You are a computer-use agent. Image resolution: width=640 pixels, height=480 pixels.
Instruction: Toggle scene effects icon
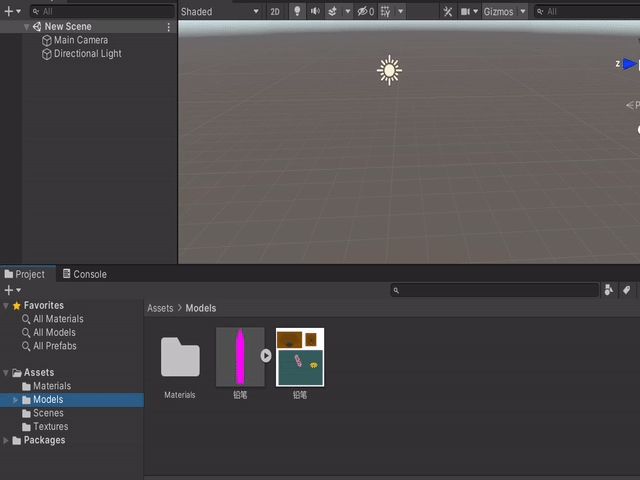[333, 11]
